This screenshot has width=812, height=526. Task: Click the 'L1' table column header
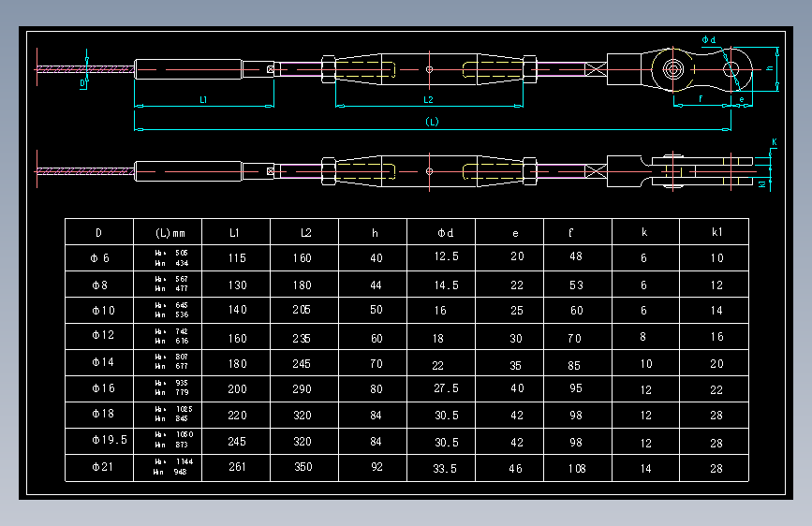point(234,233)
